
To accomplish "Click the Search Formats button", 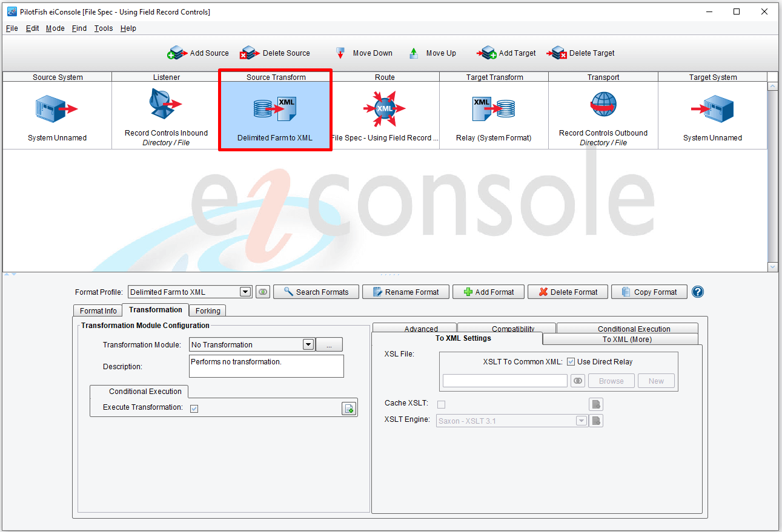I will [x=316, y=292].
